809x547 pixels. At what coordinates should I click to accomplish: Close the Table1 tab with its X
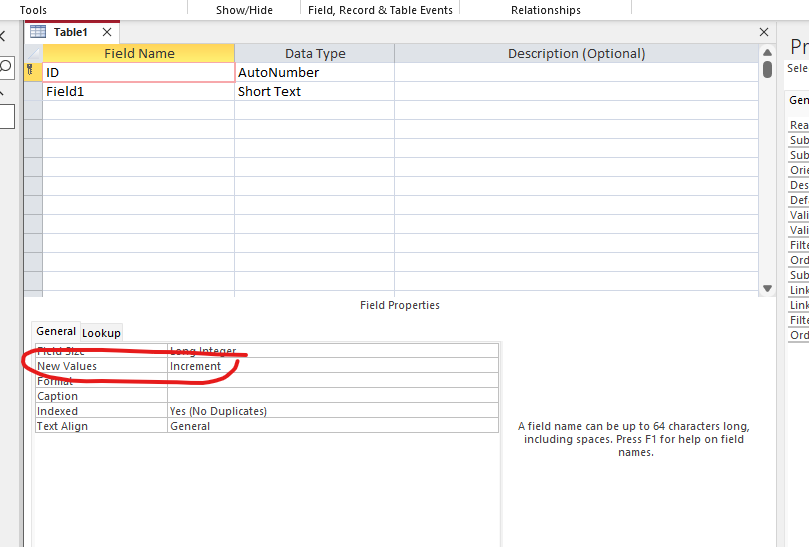[x=107, y=32]
